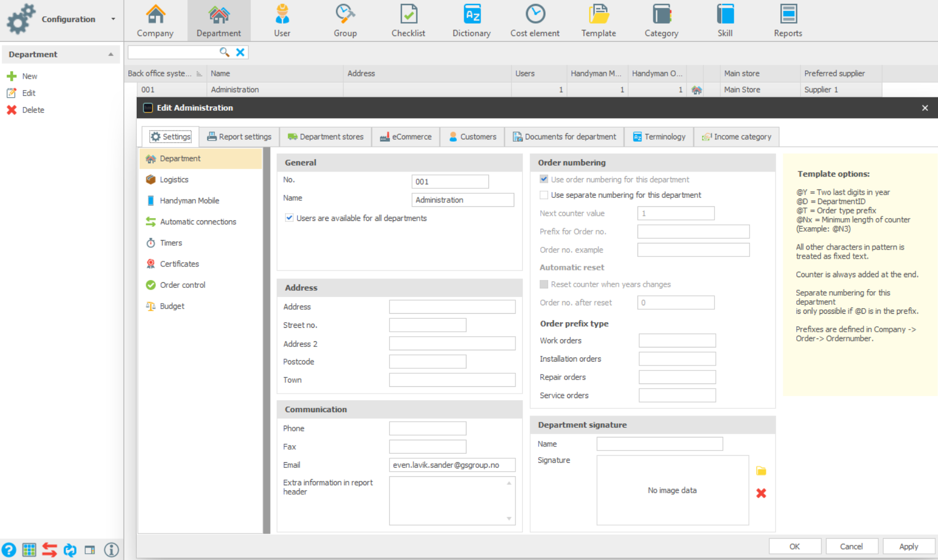Switch to the Terminology tab
Screen dimensions: 938x560
(x=659, y=137)
